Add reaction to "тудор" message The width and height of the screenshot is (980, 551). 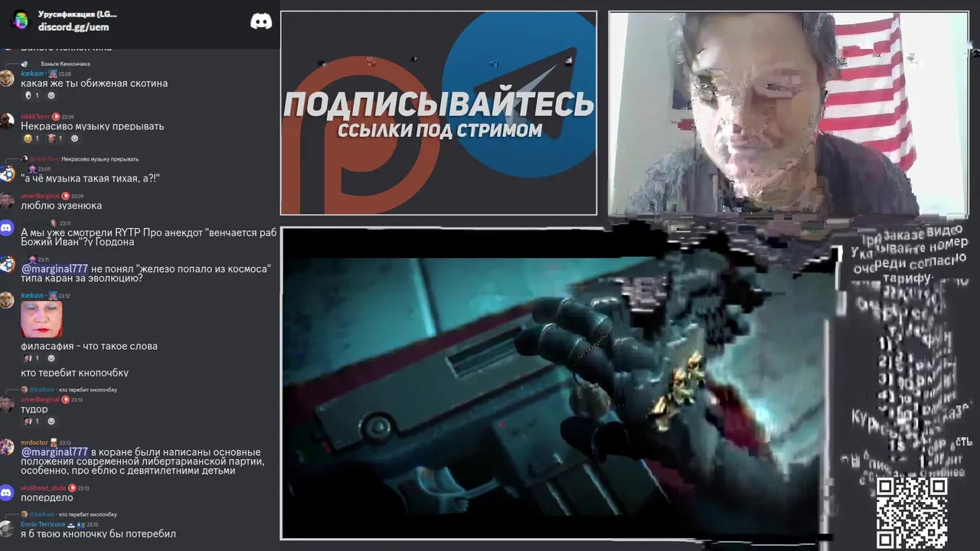pos(51,422)
